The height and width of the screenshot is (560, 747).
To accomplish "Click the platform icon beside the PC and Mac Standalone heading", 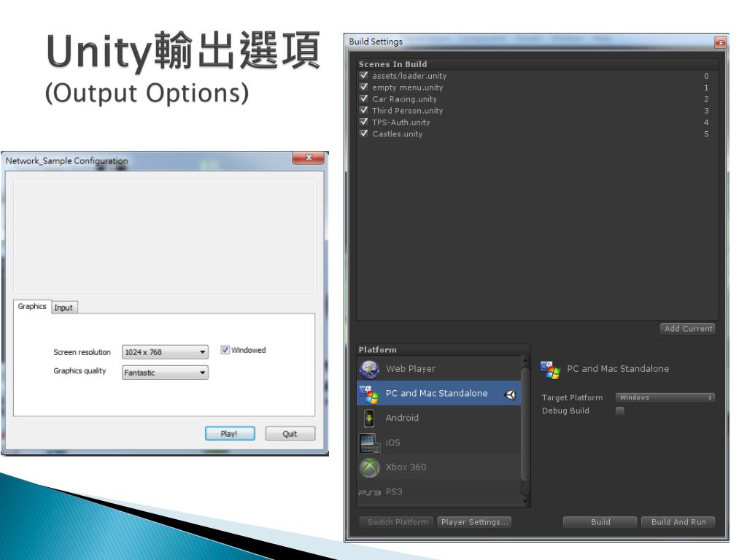I will 550,370.
